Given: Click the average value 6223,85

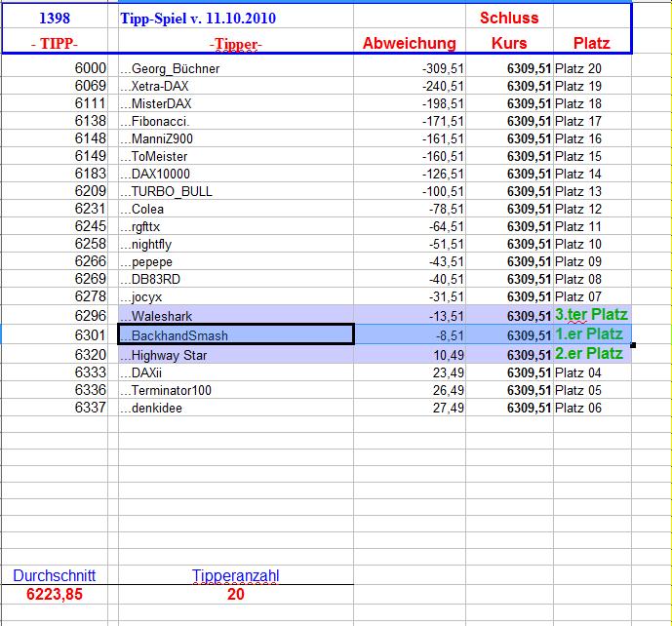Looking at the screenshot, I should (x=55, y=594).
